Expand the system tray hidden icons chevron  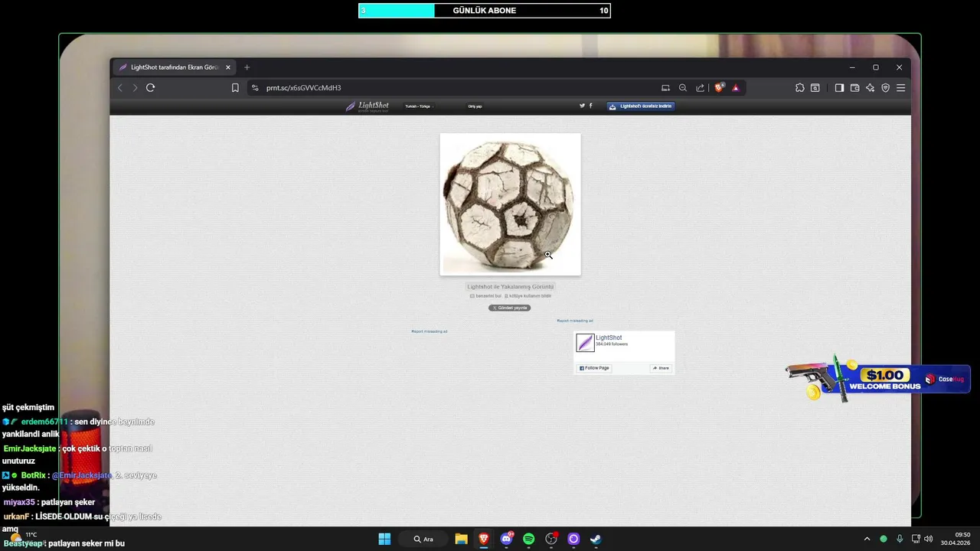pos(867,539)
